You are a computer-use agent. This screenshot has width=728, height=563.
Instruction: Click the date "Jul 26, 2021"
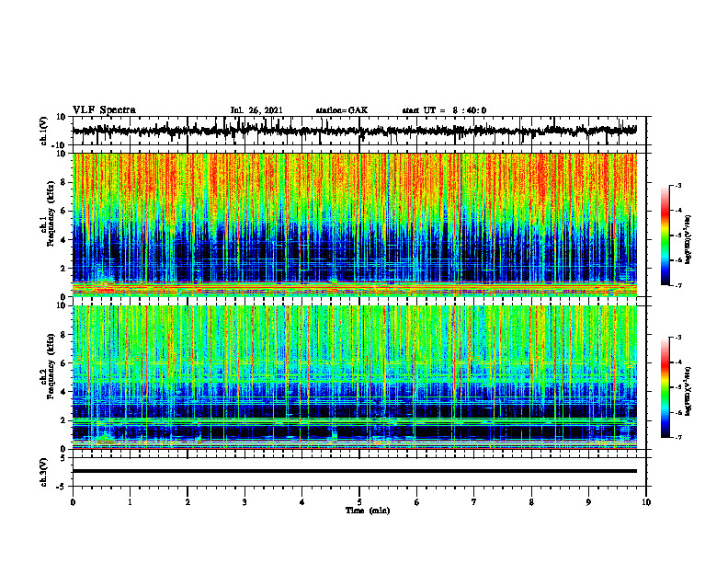click(x=256, y=110)
